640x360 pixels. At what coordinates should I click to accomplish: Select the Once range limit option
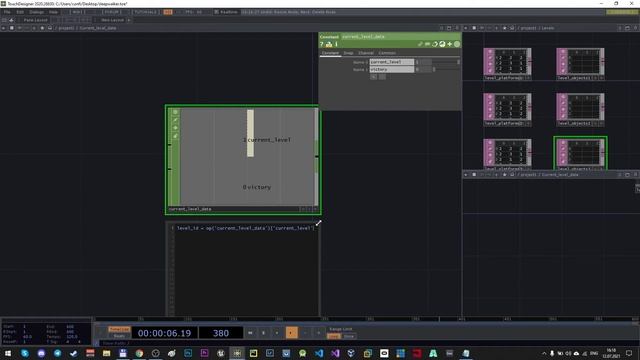pos(349,336)
